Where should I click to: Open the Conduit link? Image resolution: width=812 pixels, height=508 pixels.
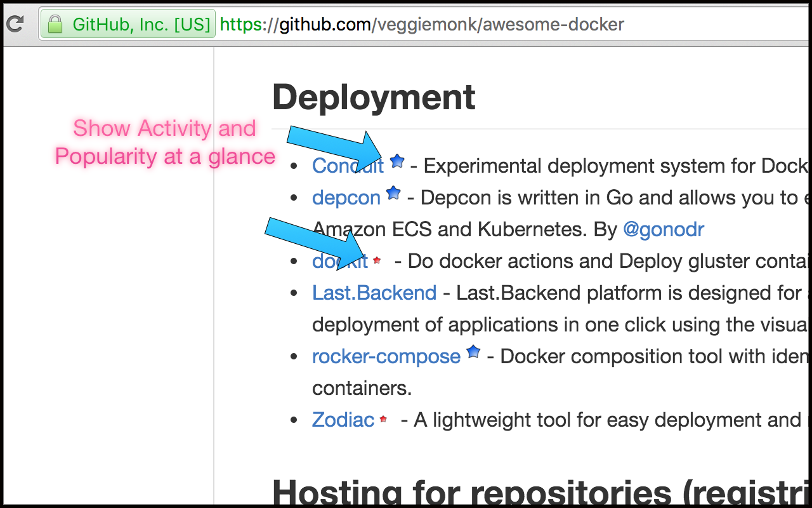tap(348, 166)
